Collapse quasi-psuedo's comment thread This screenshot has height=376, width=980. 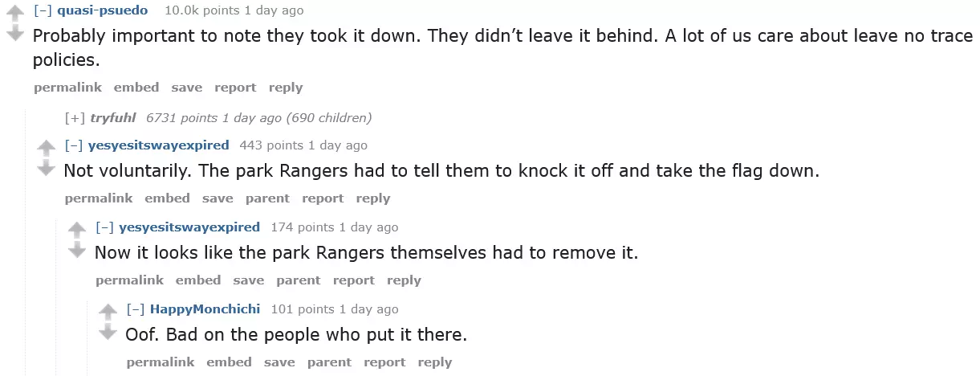[44, 10]
